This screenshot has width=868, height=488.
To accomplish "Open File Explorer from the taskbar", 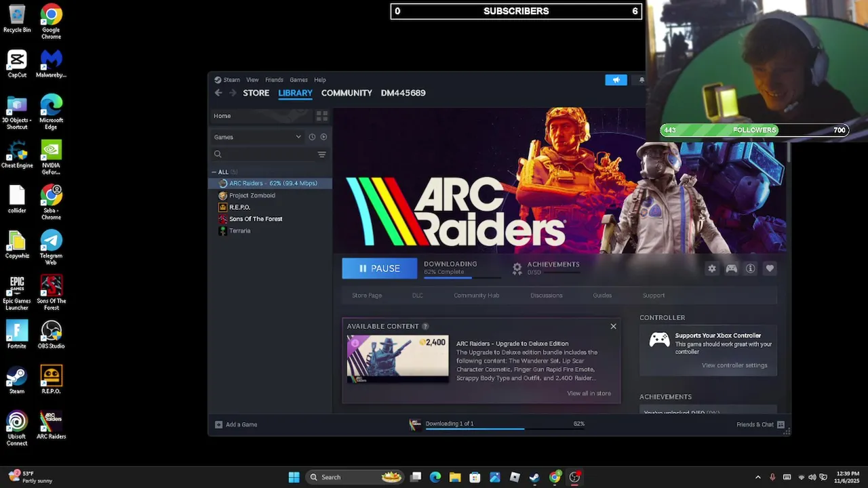I will pyautogui.click(x=455, y=477).
